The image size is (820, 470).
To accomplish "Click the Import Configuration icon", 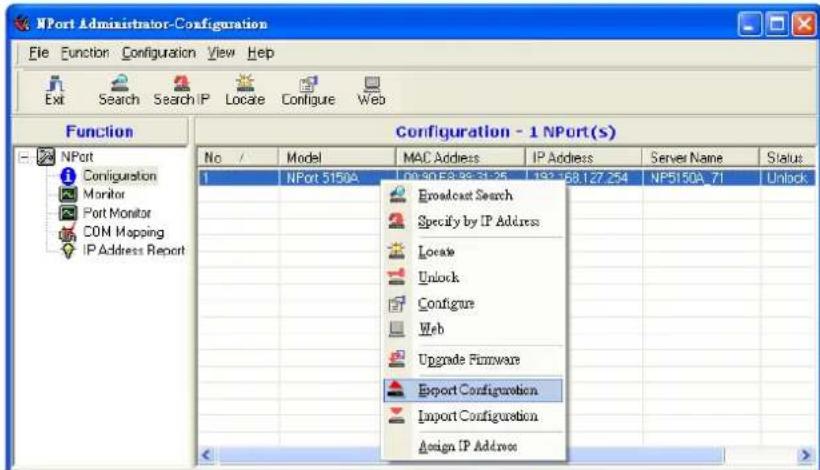I will (396, 416).
